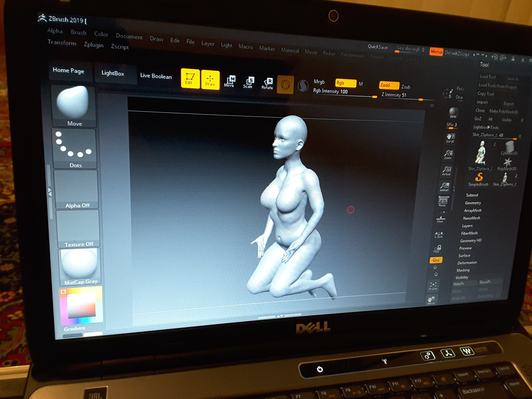Toggle the Edit mode button

pyautogui.click(x=190, y=78)
